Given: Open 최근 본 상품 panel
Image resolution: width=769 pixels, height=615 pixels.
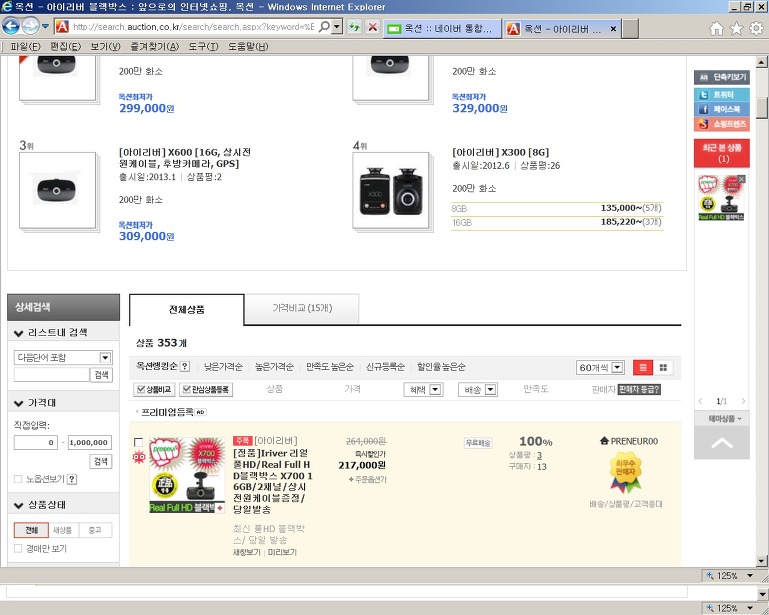Looking at the screenshot, I should (x=721, y=153).
